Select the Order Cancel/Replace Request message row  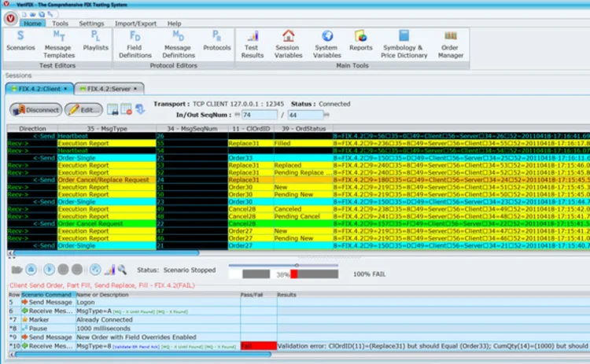[298, 180]
